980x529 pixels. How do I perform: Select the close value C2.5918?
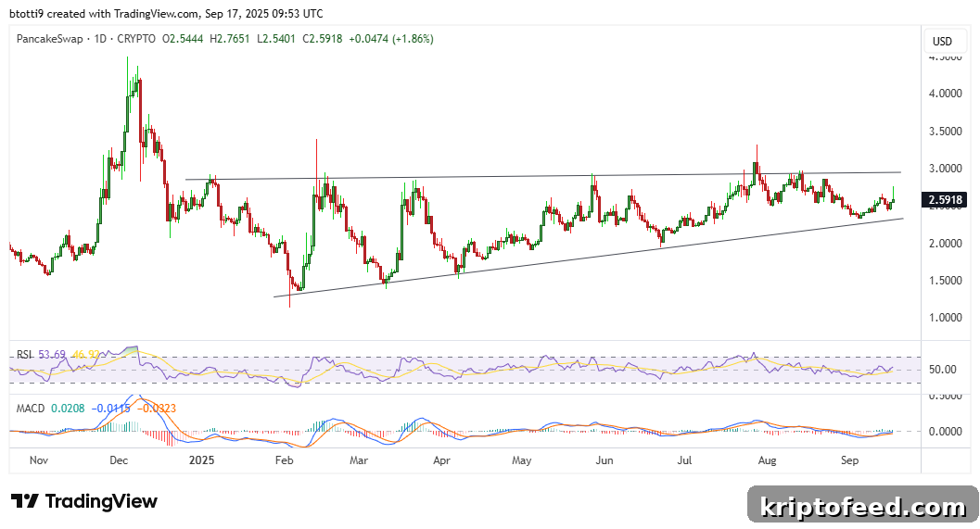click(x=323, y=39)
